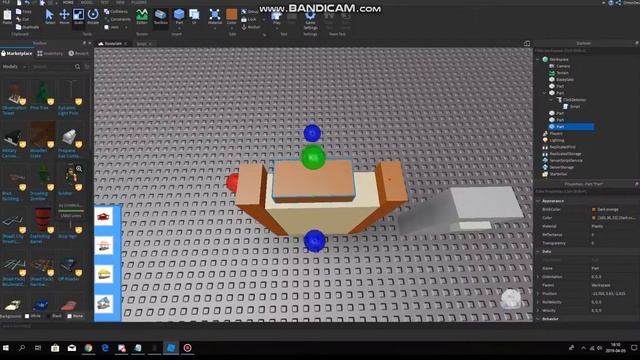This screenshot has height=360, width=640.
Task: Open Game Settings
Action: pos(310,20)
